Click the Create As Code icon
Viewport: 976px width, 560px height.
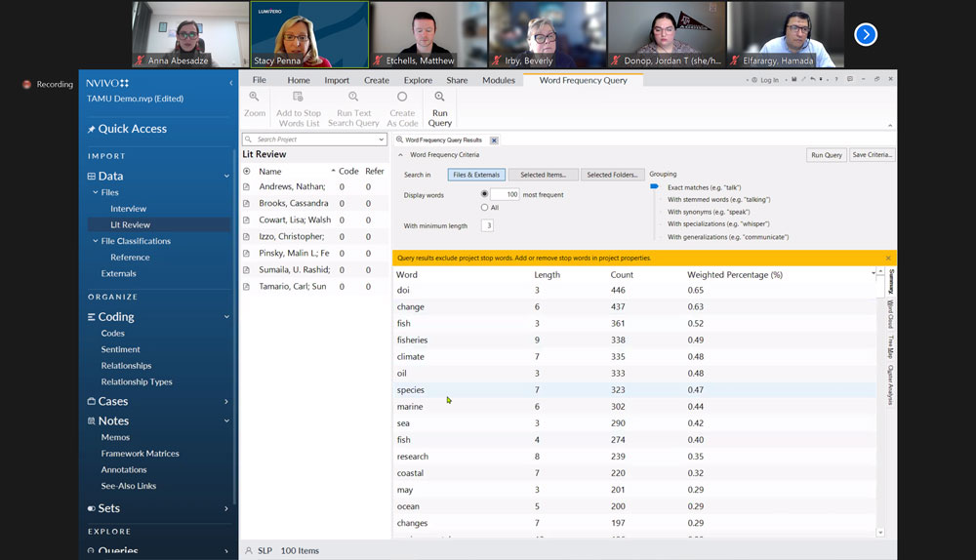click(x=402, y=98)
